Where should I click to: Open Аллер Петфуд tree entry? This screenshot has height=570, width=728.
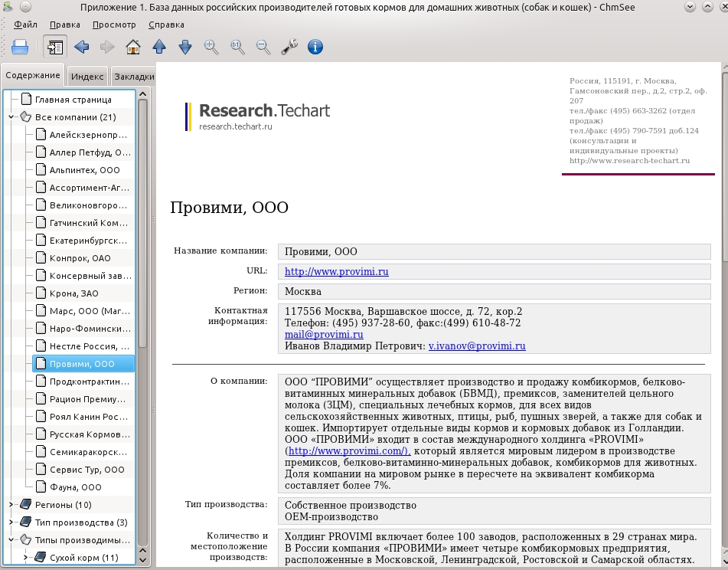90,152
